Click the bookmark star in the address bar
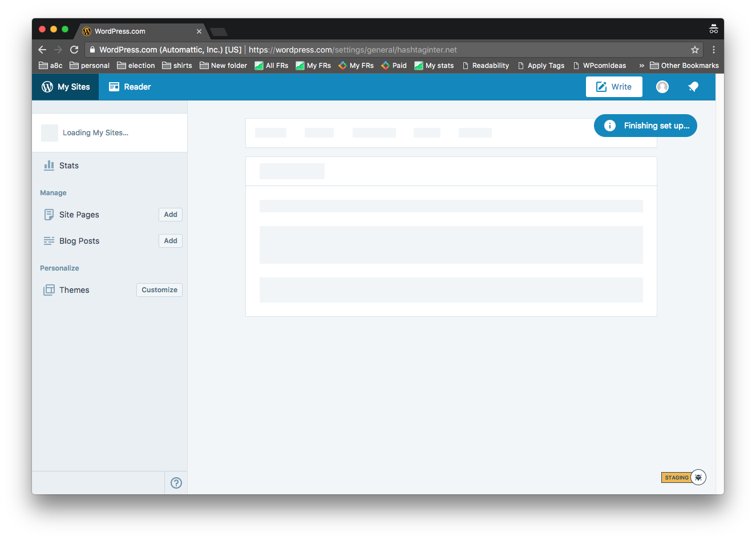 click(695, 50)
